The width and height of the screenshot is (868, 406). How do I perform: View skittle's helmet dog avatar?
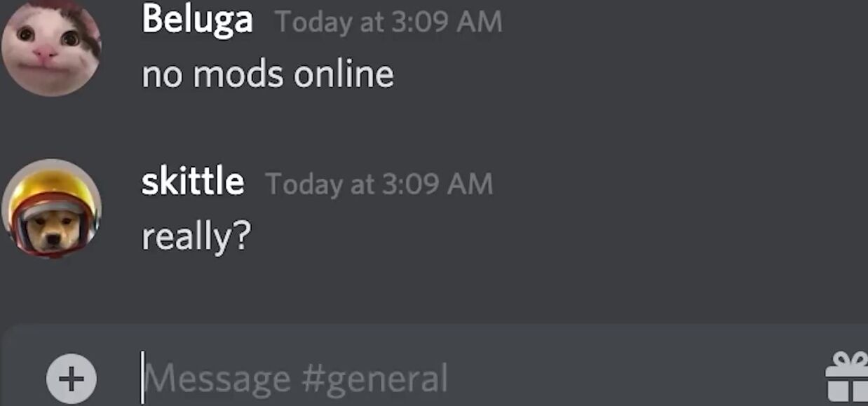[50, 209]
